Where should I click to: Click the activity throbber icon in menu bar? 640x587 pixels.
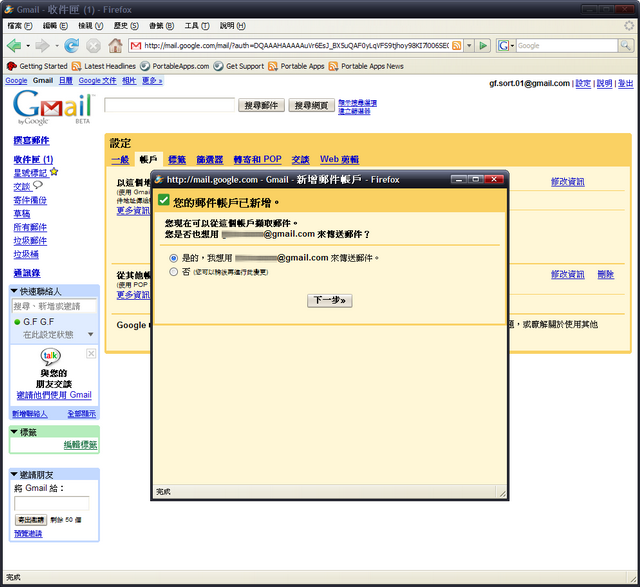click(629, 26)
